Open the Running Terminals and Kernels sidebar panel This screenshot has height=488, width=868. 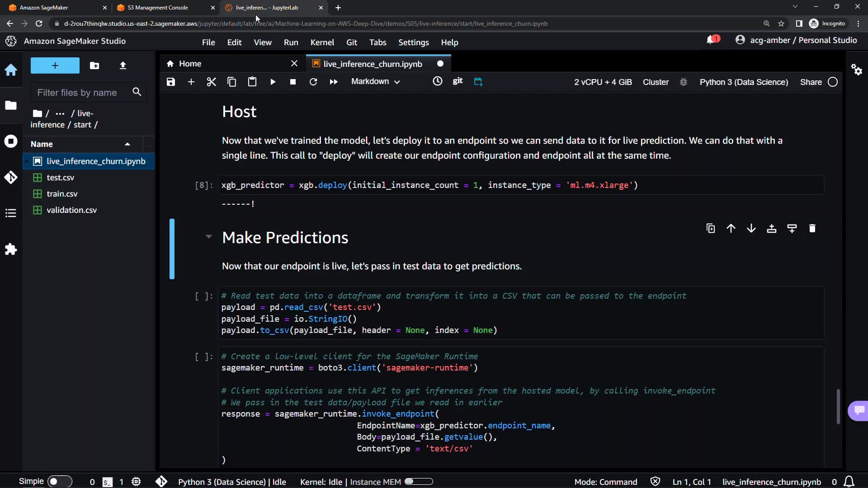click(x=11, y=141)
